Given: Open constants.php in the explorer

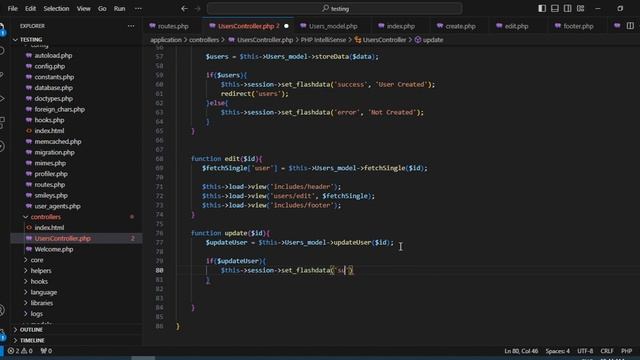Looking at the screenshot, I should click(54, 77).
